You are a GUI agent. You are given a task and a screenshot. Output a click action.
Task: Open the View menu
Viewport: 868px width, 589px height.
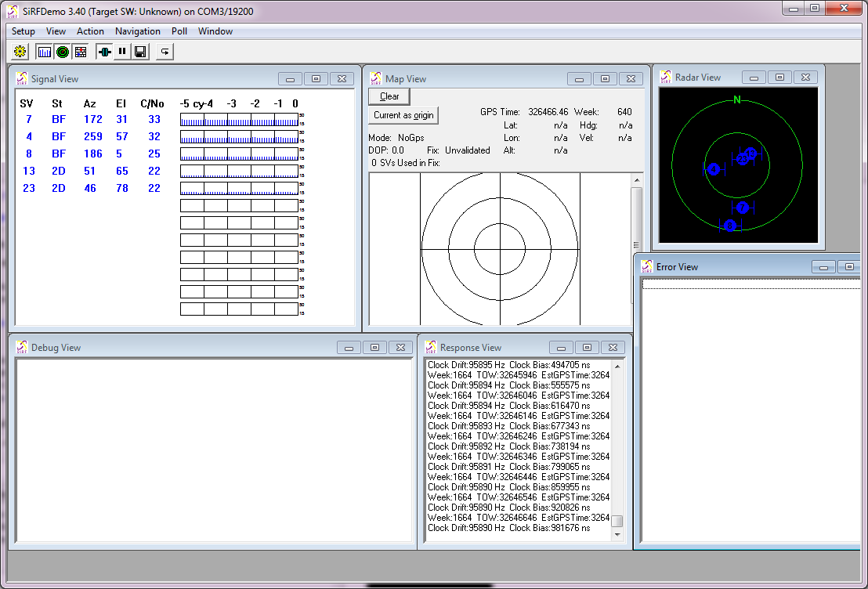pos(56,31)
